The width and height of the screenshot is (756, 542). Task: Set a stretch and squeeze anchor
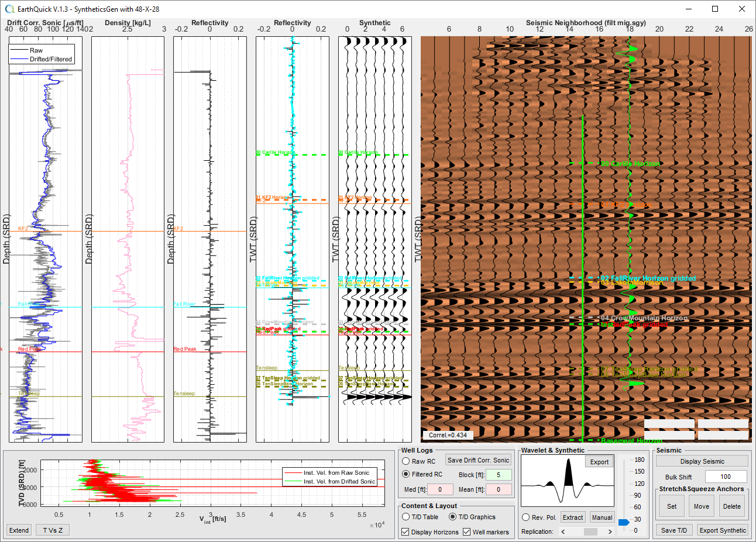coord(672,506)
